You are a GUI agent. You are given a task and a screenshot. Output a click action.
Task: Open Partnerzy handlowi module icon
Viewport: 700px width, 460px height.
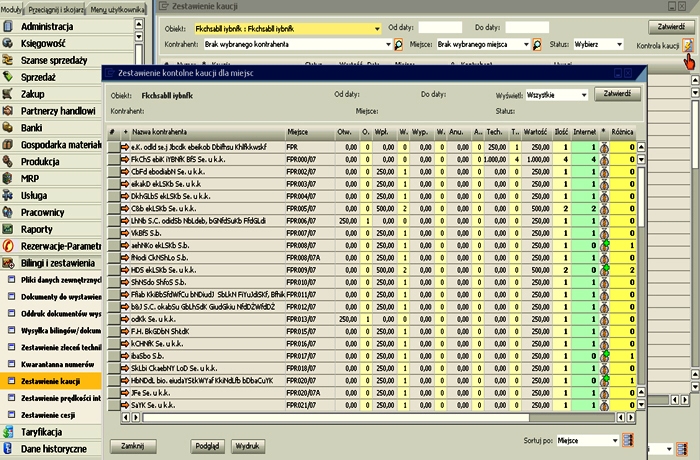point(8,111)
